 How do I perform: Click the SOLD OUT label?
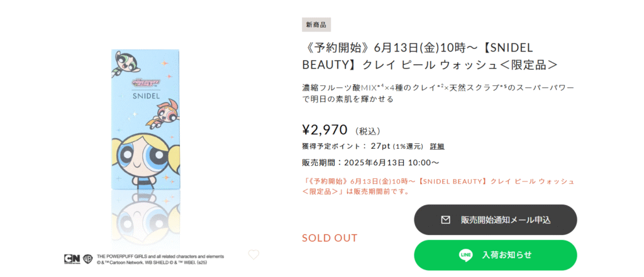[330, 238]
